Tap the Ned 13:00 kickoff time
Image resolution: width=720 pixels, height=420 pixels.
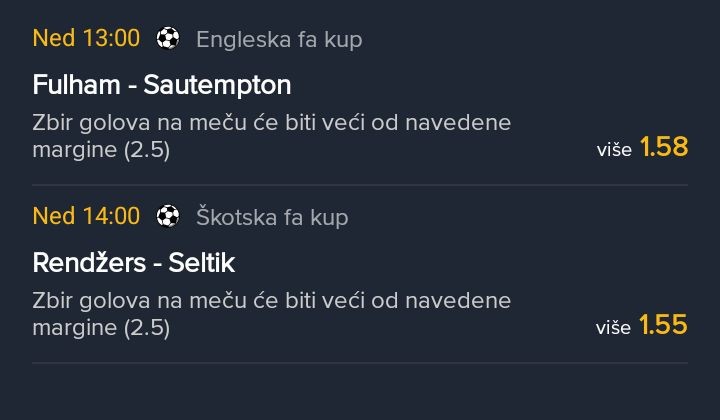pos(86,39)
